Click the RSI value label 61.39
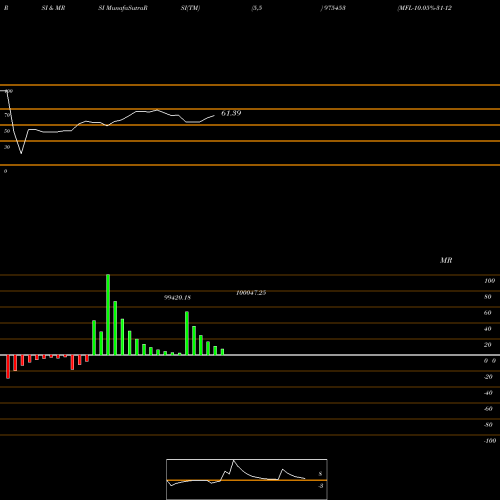 (231, 113)
